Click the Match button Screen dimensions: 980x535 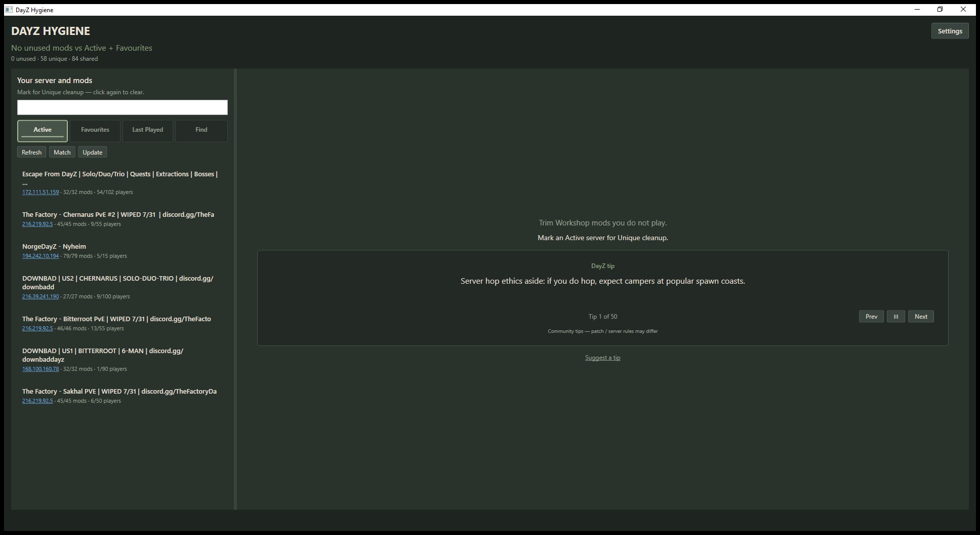pos(62,152)
